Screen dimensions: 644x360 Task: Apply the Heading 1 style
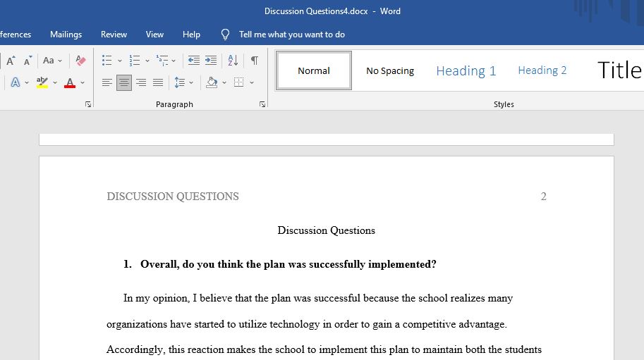pyautogui.click(x=466, y=70)
